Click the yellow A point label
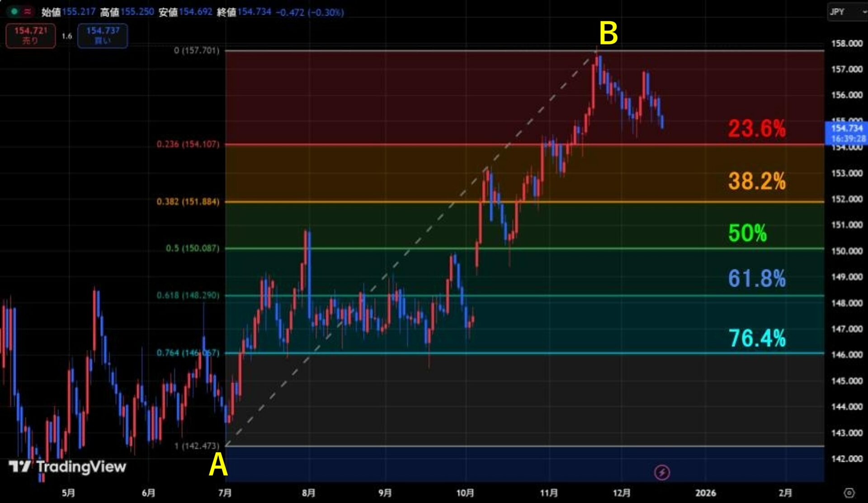The image size is (868, 503). [x=218, y=465]
